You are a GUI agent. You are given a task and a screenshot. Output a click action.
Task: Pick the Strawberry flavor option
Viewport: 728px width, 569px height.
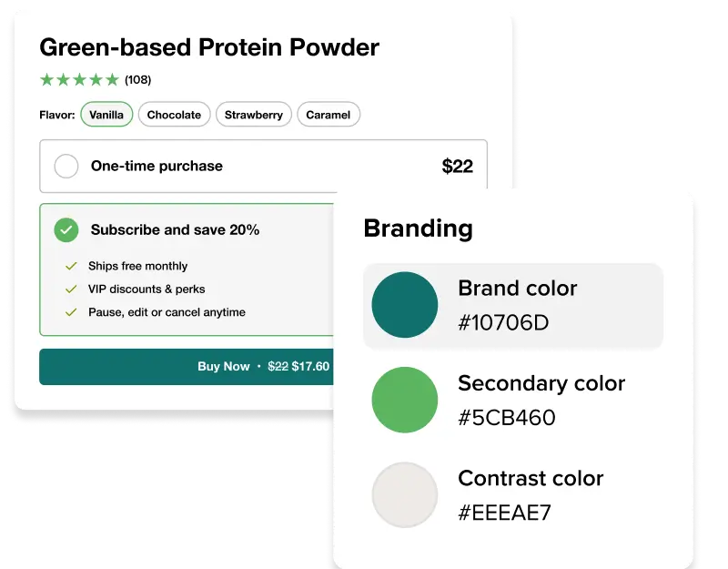(x=254, y=115)
